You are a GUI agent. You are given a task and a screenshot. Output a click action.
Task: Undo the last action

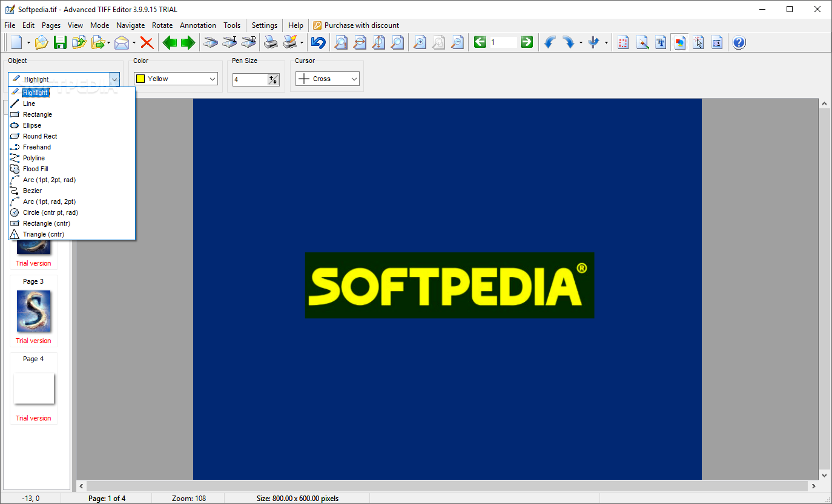(x=319, y=42)
